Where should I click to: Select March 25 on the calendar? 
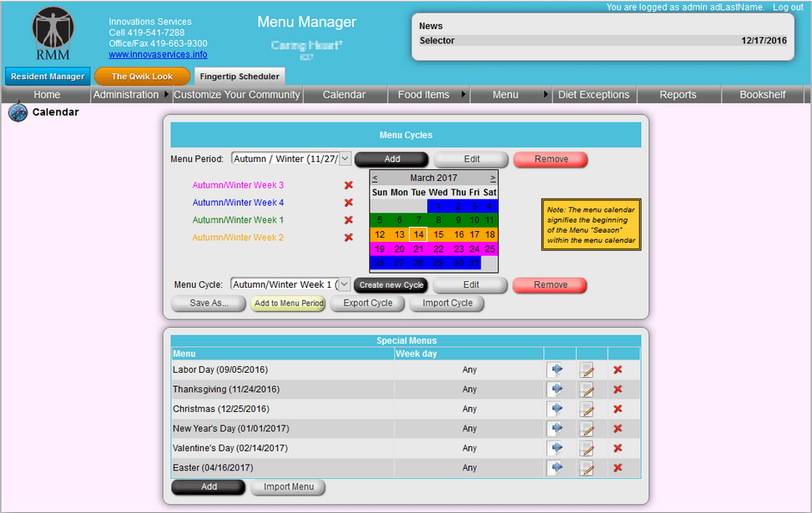coord(490,249)
